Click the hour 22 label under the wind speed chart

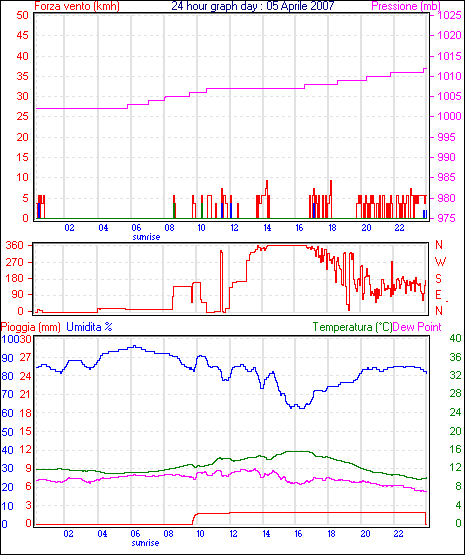click(x=399, y=227)
